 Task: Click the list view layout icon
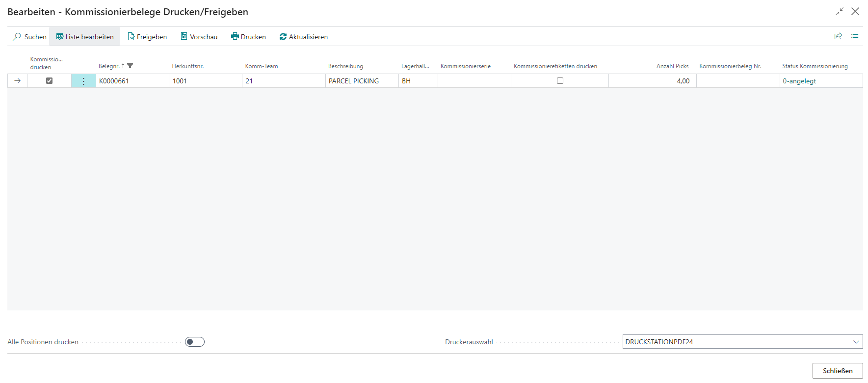855,36
